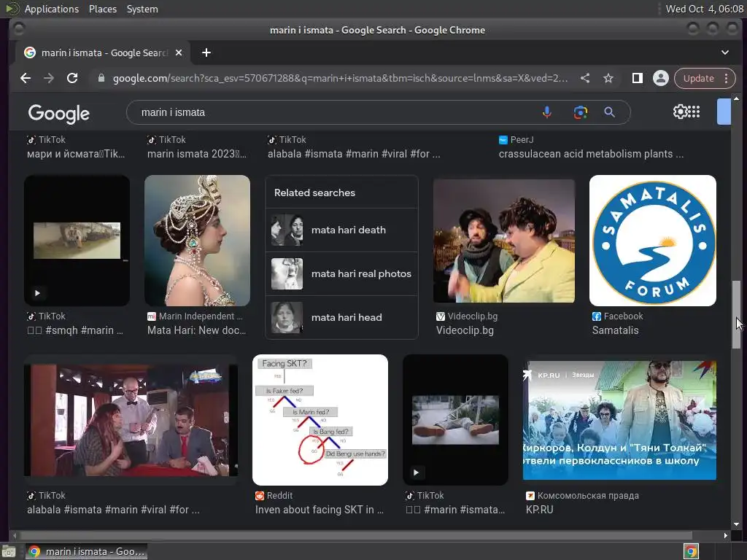Open the Chrome three-dot menu

(727, 78)
